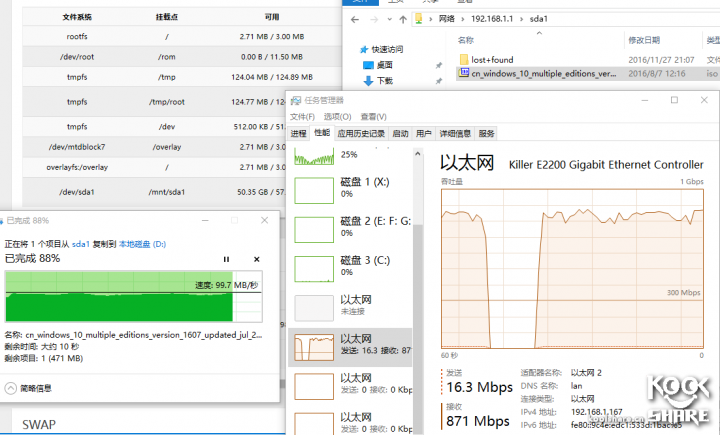The width and height of the screenshot is (720, 435).
Task: Click the rootfs filesystem cell
Action: [x=77, y=36]
